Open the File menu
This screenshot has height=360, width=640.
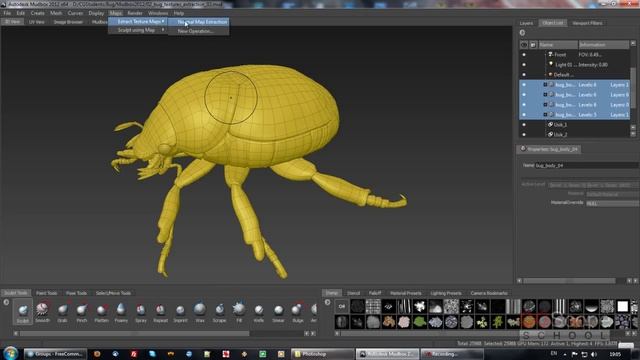[7, 13]
